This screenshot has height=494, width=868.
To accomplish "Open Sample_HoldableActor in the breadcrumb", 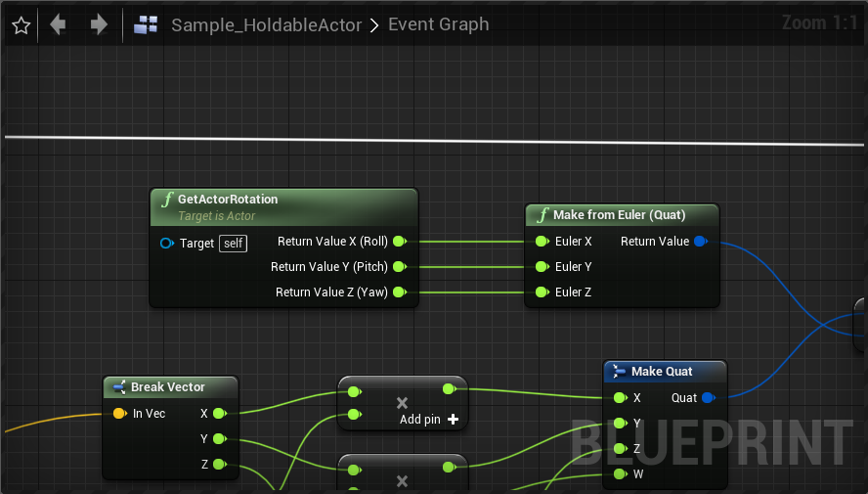I will pyautogui.click(x=266, y=25).
